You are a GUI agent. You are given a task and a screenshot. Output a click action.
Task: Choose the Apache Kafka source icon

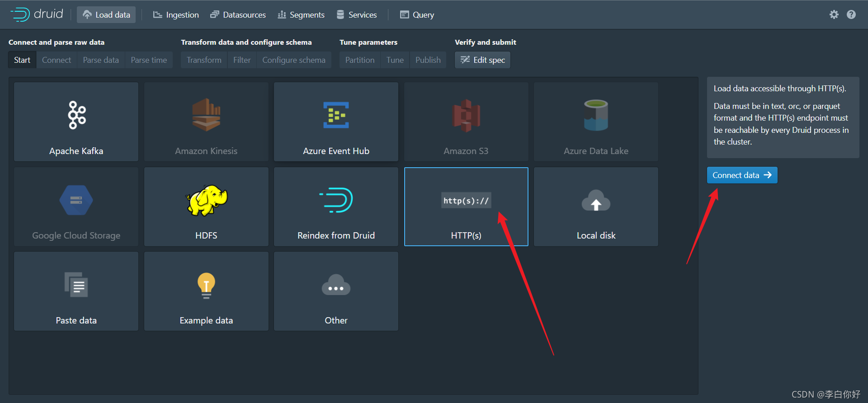coord(76,115)
